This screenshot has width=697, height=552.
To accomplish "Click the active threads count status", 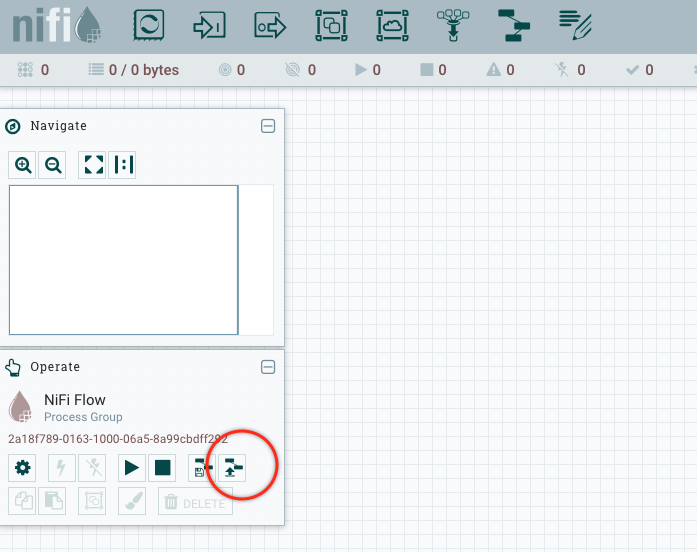I will coord(33,70).
